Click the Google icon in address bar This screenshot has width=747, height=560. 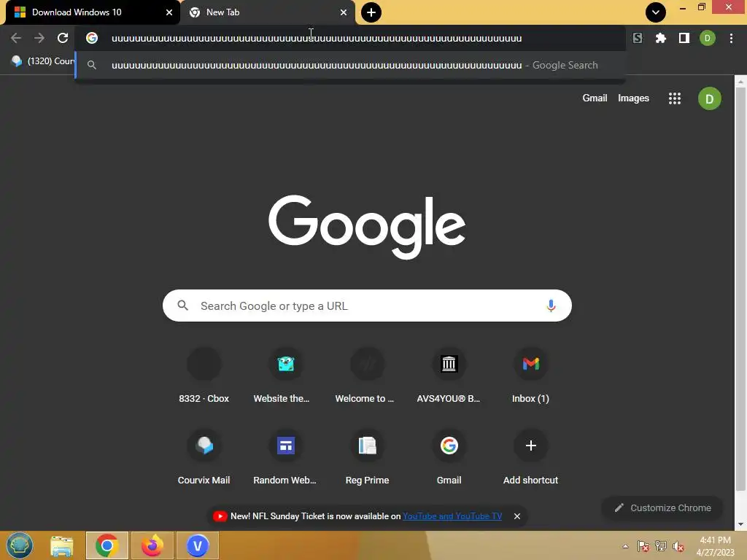click(92, 38)
